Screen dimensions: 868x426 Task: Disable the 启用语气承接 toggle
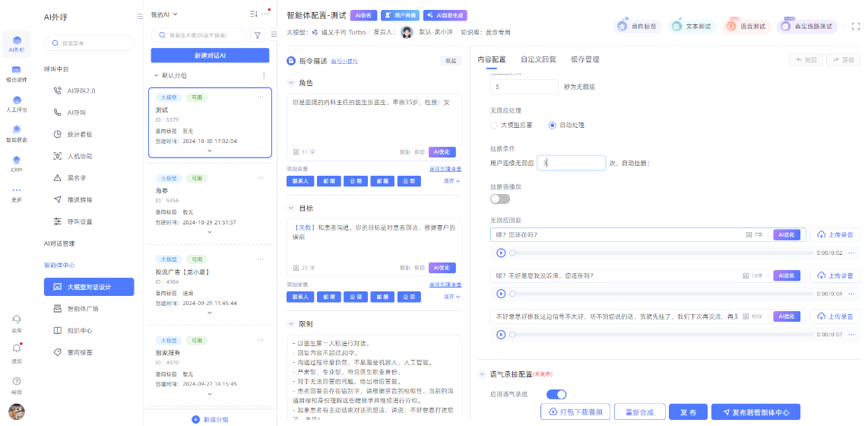coord(556,394)
